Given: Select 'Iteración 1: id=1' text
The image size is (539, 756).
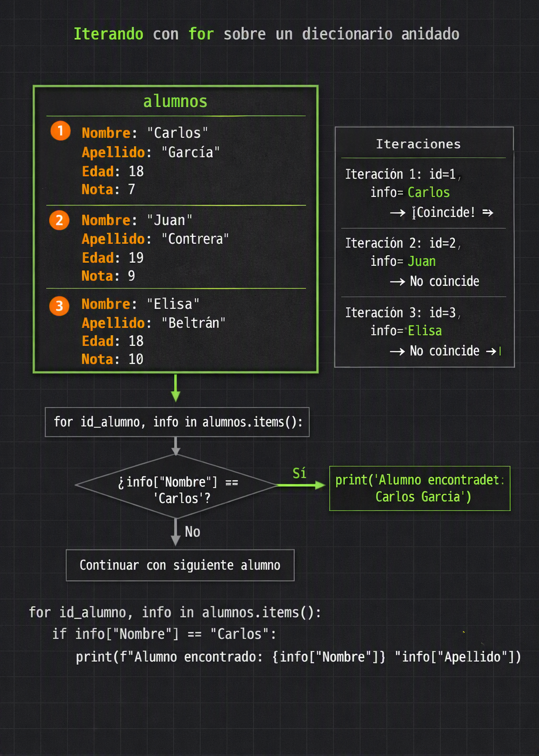Looking at the screenshot, I should coord(401,174).
